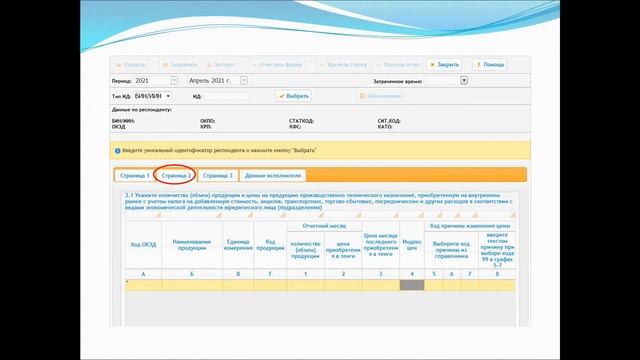Viewport: 640px width, 360px height.
Task: Open the Апрель 2021 г. month dropdown
Action: [x=244, y=80]
